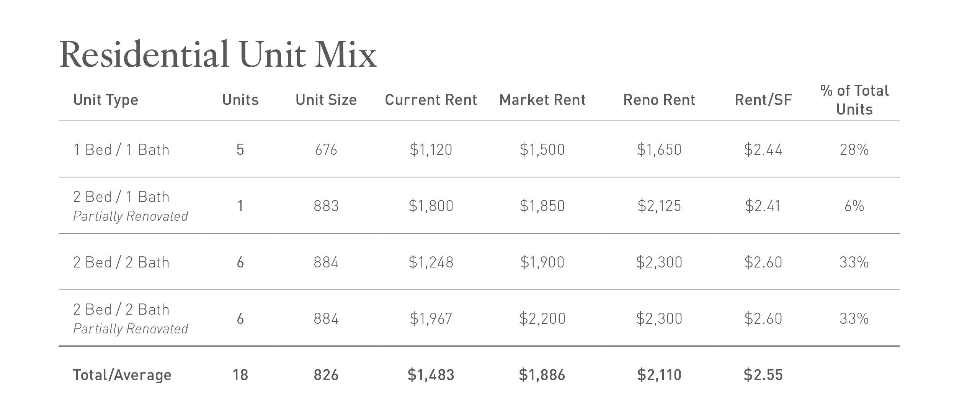Image resolution: width=980 pixels, height=420 pixels.
Task: Select the $1,967 current rent cell
Action: pos(431,319)
